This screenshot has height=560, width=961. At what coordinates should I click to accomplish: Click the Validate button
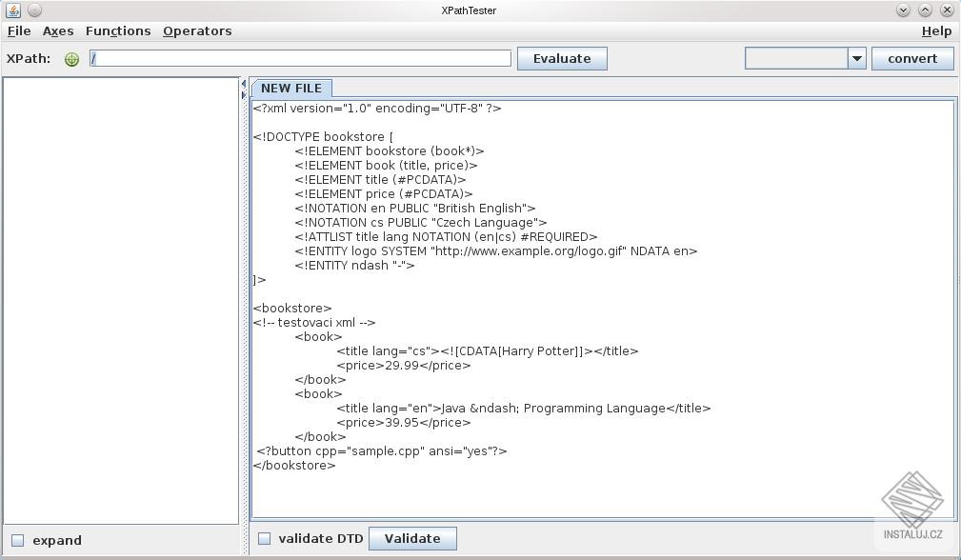(x=412, y=538)
